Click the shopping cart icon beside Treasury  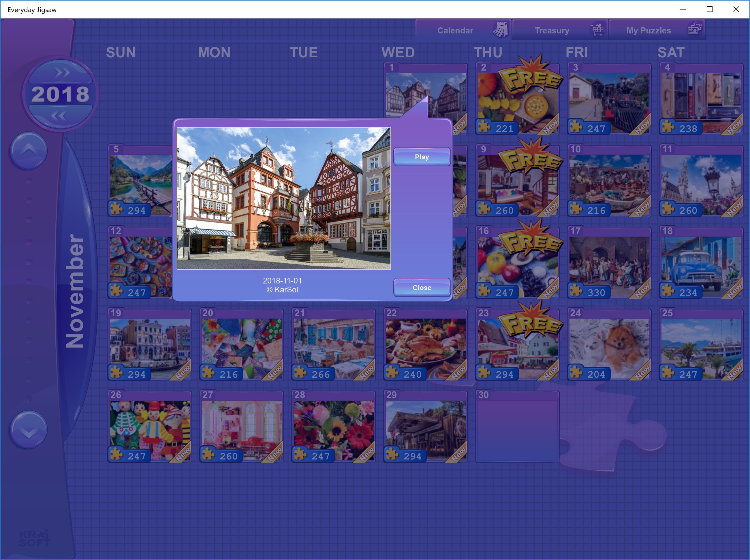597,30
